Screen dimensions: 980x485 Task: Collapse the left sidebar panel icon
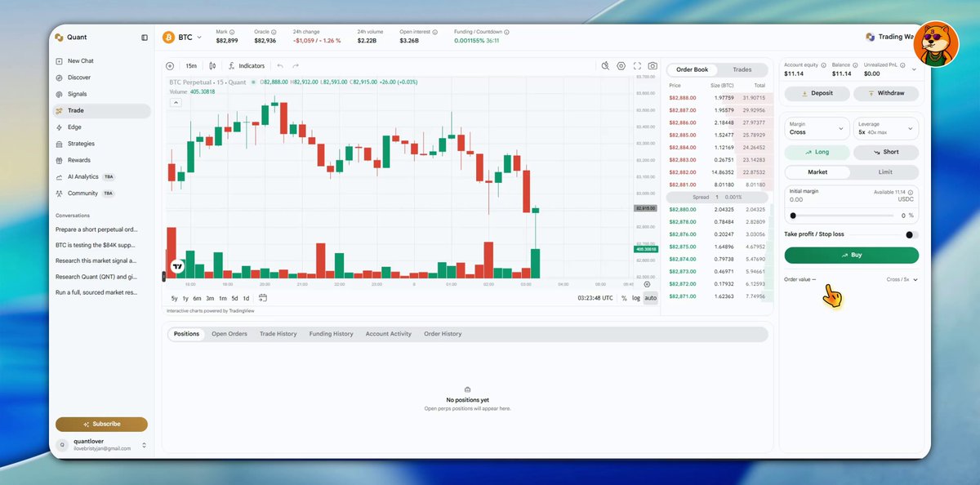(x=145, y=38)
